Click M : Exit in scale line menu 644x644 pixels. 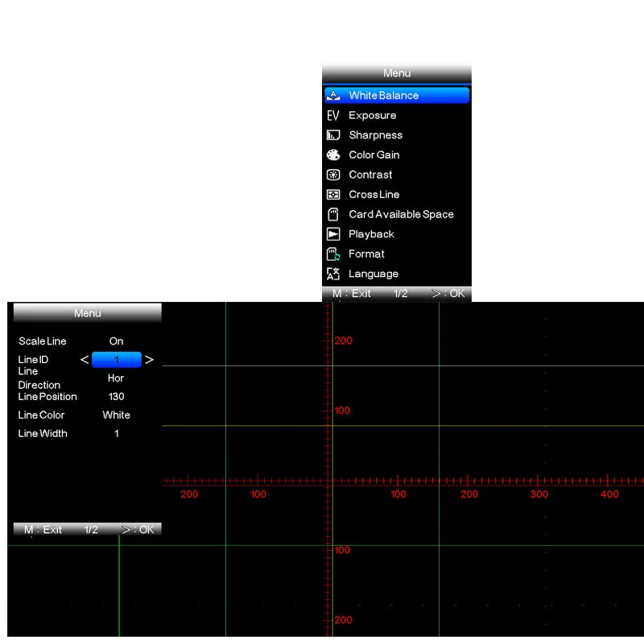43,530
